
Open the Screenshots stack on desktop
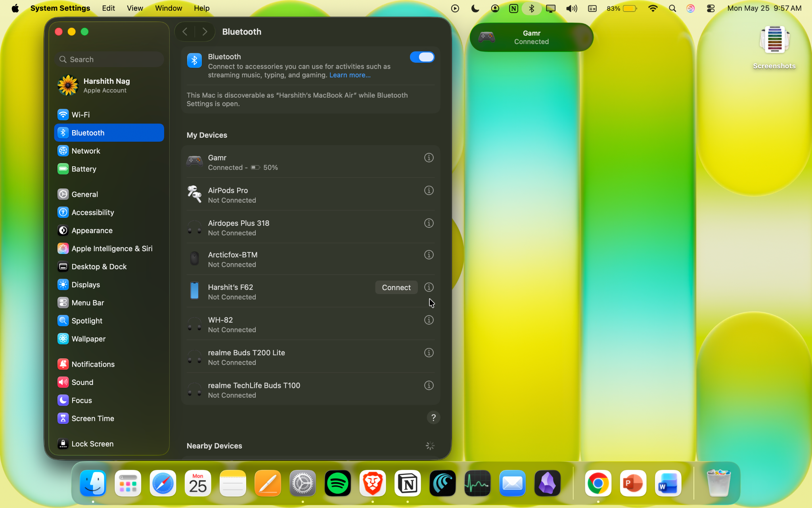coord(774,48)
